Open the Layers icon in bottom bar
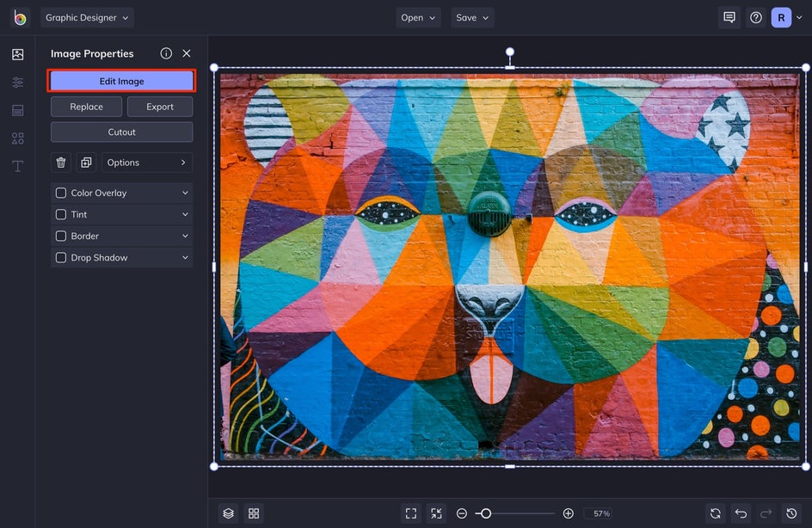This screenshot has height=528, width=812. click(x=228, y=513)
